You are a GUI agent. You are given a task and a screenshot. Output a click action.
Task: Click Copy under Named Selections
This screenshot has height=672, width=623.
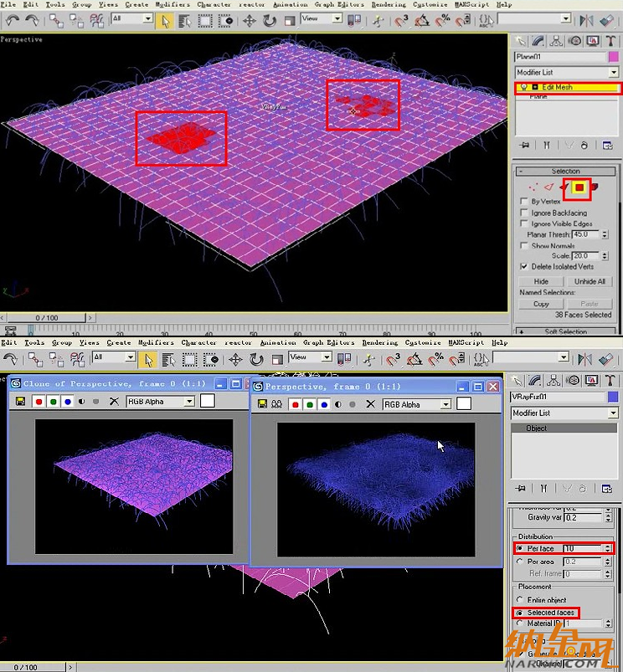541,304
